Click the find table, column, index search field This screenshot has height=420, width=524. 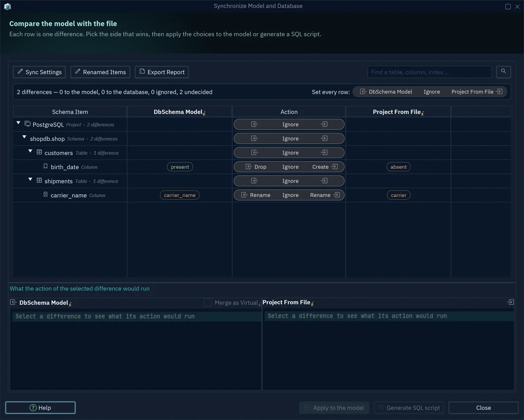(429, 72)
